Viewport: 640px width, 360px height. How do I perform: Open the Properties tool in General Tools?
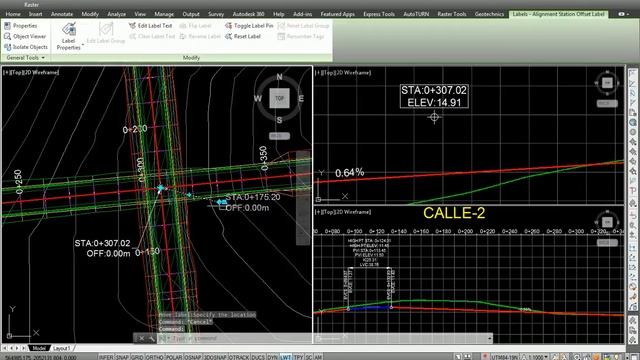point(20,26)
